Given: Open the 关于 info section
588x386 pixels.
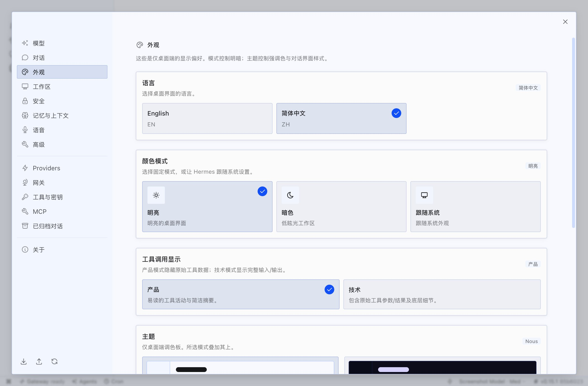Looking at the screenshot, I should (62, 250).
